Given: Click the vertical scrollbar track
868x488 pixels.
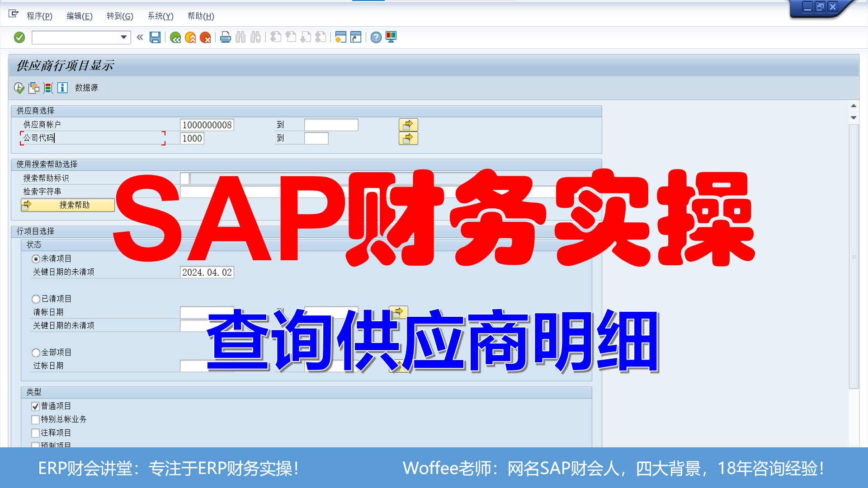Looking at the screenshot, I should point(854,256).
